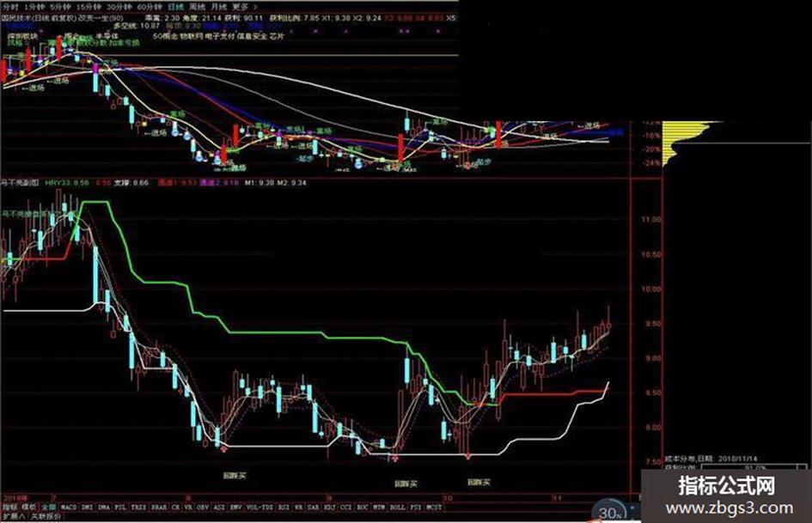The image size is (812, 523).
Task: Click the -16% axis label
Action: coord(651,136)
